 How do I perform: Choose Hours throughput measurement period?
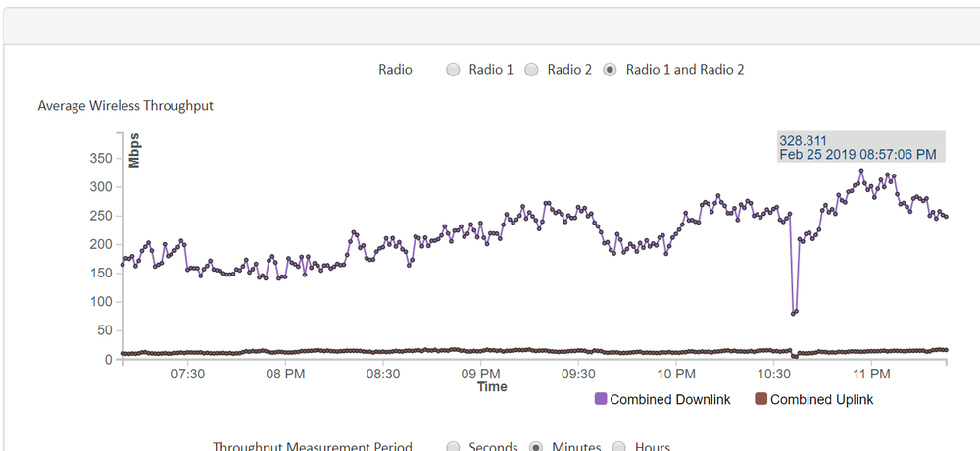pyautogui.click(x=618, y=447)
